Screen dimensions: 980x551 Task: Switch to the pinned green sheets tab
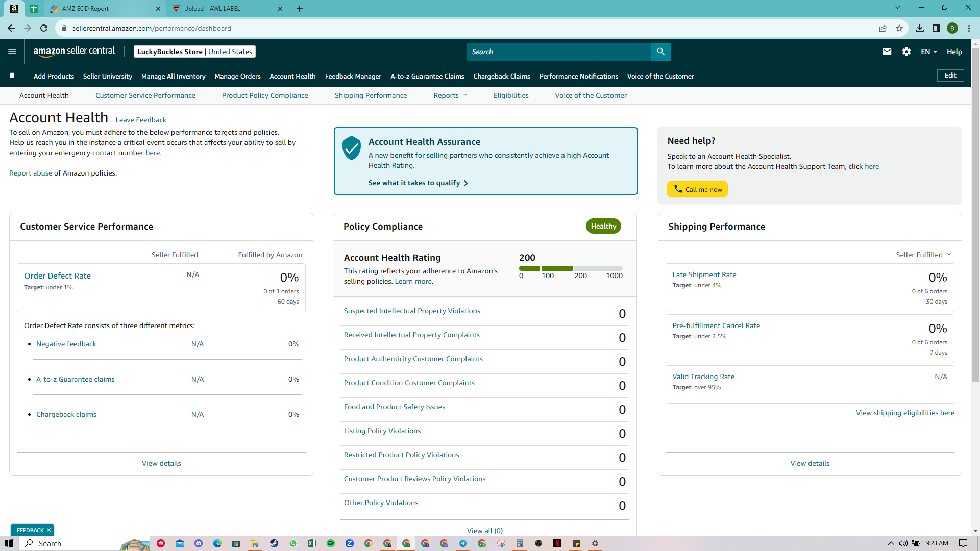[34, 9]
